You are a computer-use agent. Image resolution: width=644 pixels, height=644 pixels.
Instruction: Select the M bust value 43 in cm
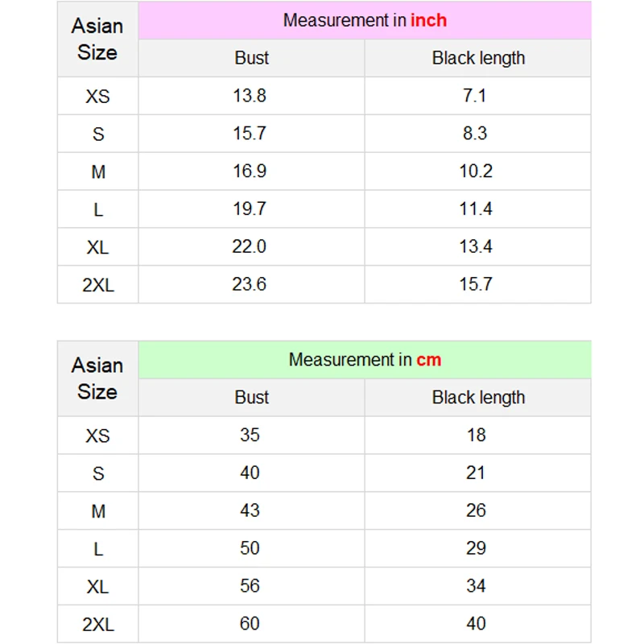pyautogui.click(x=250, y=511)
